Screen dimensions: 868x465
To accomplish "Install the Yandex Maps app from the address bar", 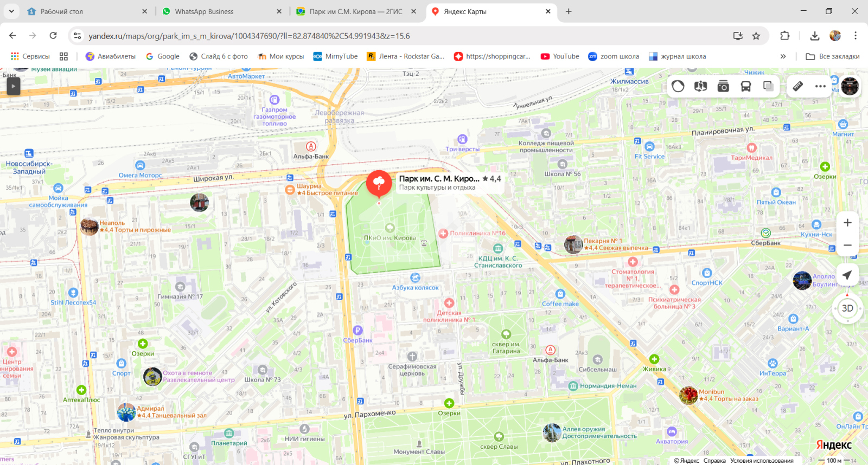I will pos(738,36).
